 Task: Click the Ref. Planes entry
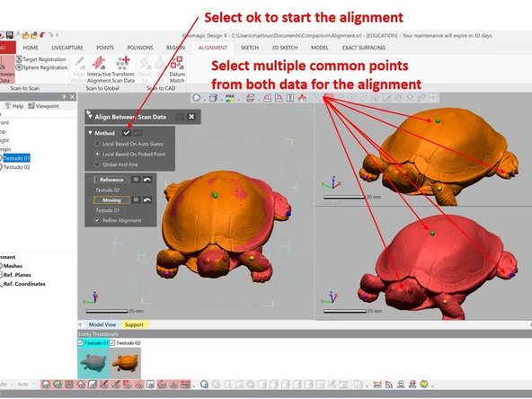[x=17, y=274]
